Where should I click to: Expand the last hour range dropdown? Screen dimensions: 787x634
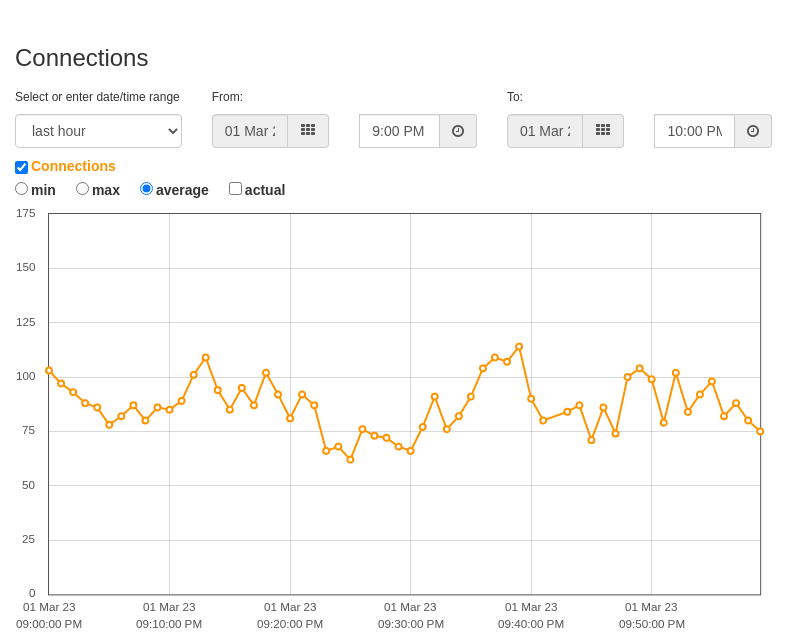click(x=98, y=131)
